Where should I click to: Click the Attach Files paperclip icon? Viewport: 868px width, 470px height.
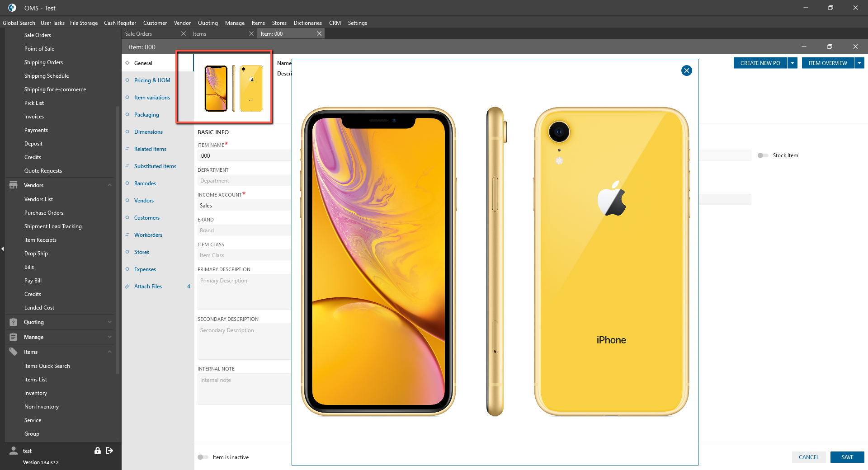[127, 286]
